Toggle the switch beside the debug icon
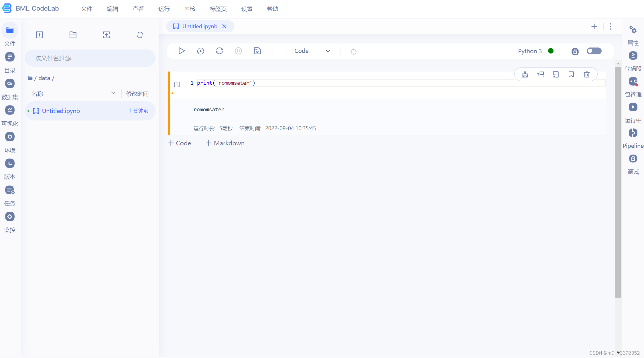644x358 pixels. (594, 51)
